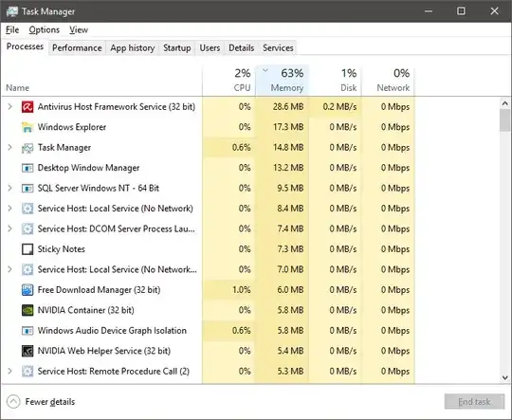Click the Service Host: Remote Procedure Call icon
This screenshot has width=512, height=420.
pyautogui.click(x=27, y=372)
